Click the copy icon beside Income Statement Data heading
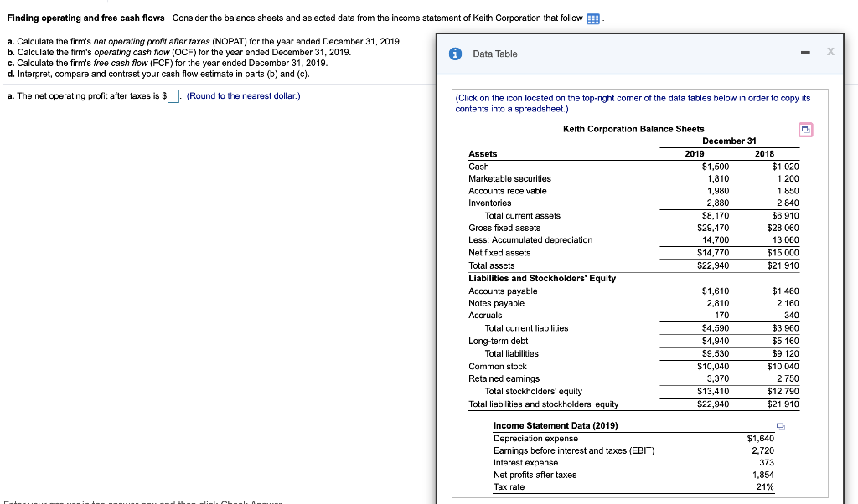858x504 pixels. (779, 426)
